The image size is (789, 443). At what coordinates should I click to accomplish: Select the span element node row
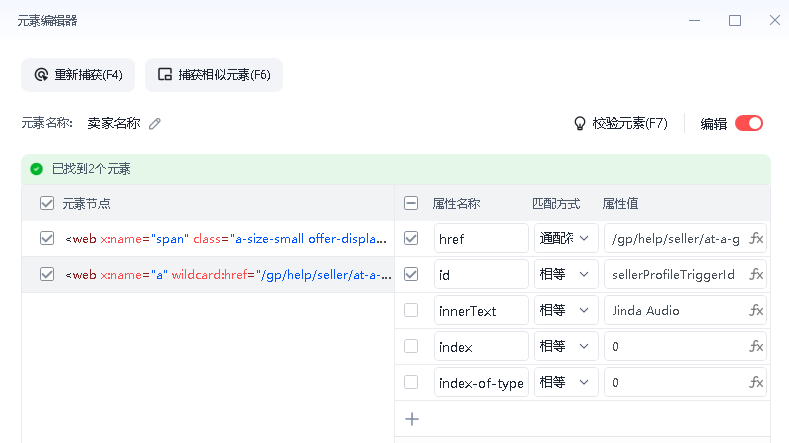point(225,239)
